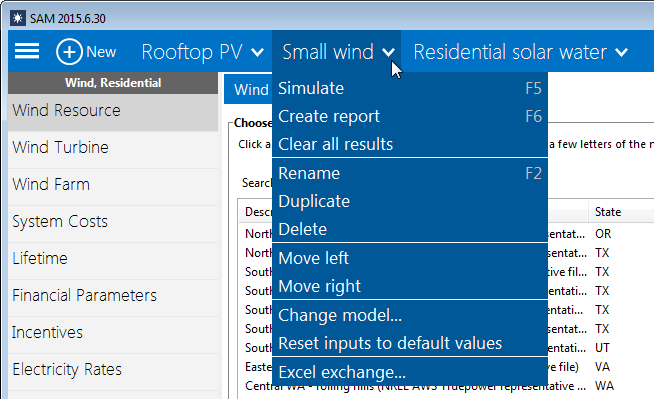Open Excel exchange... menu entry
This screenshot has width=654, height=399.
coord(410,372)
